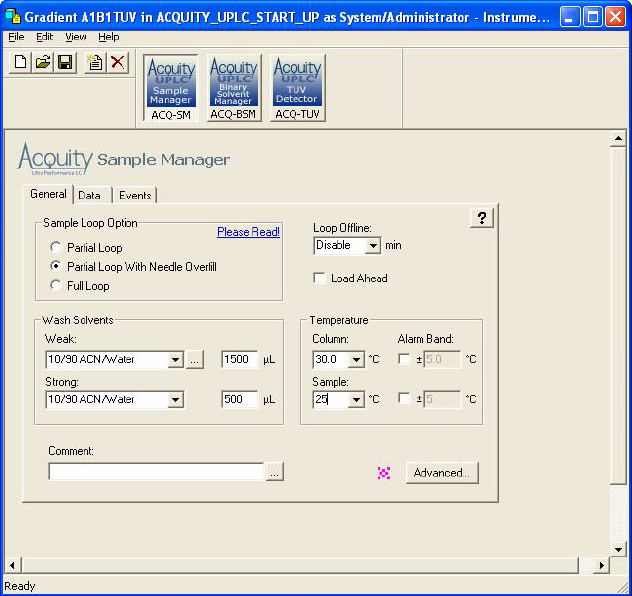The height and width of the screenshot is (596, 632).
Task: Click the Open folder toolbar icon
Action: (x=42, y=62)
